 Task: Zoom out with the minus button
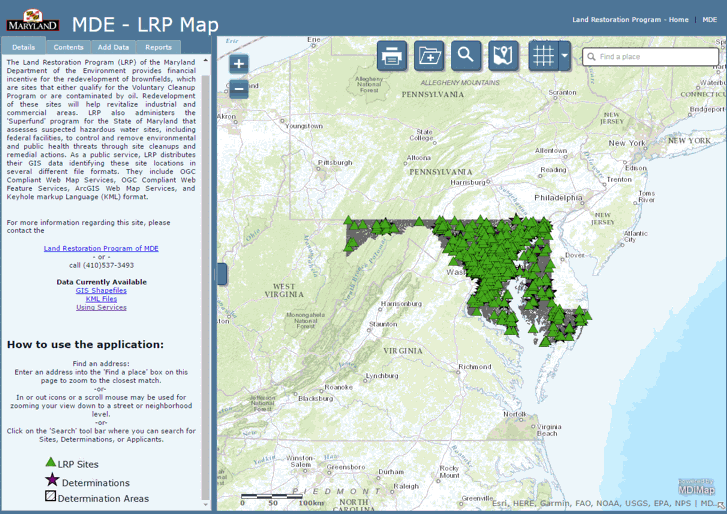point(238,89)
